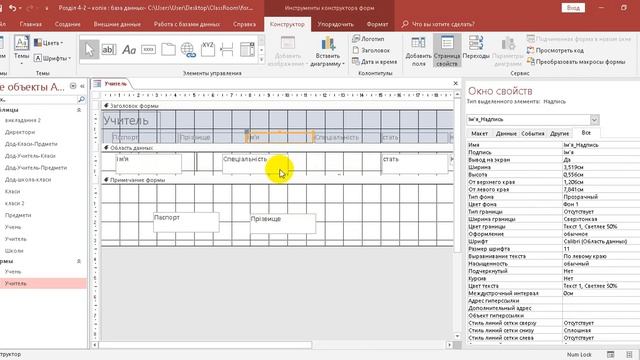The image size is (640, 360).
Task: Click the navigation pane search field
Action: tap(39, 99)
